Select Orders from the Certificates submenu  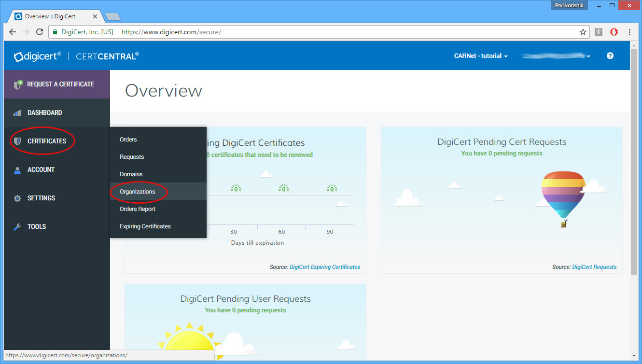coord(158,140)
